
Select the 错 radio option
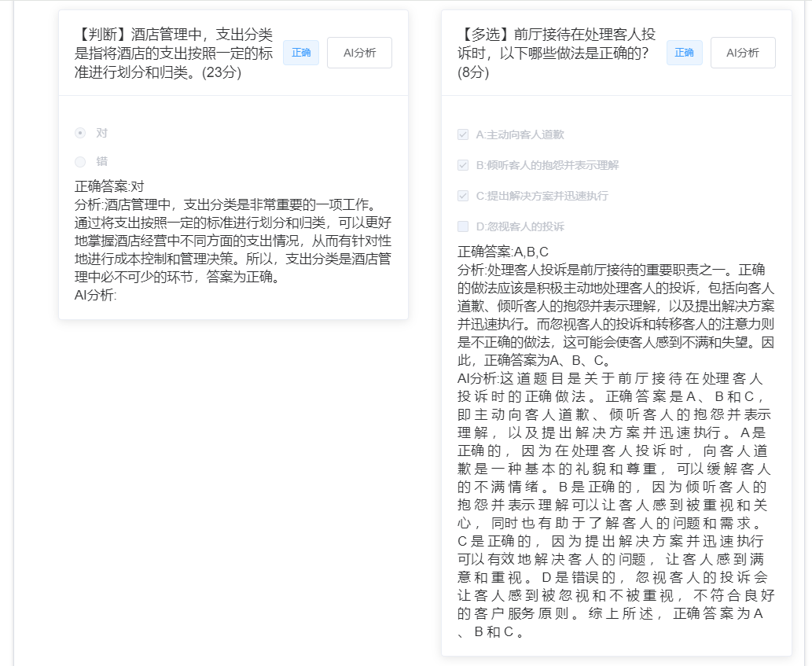pyautogui.click(x=80, y=161)
